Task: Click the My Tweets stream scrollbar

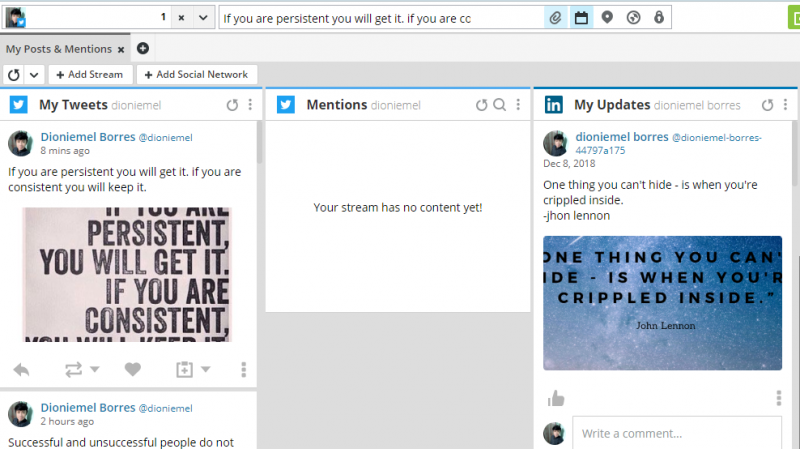Action: [x=259, y=143]
